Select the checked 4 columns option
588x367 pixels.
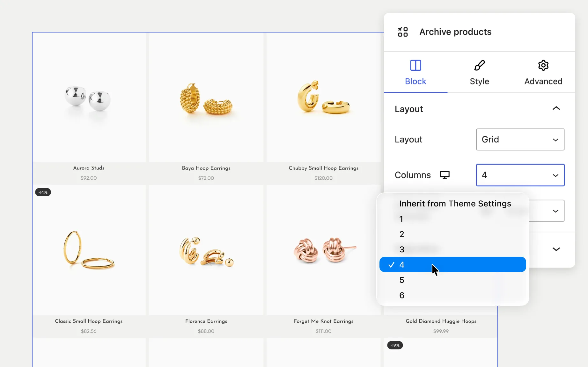tap(452, 264)
